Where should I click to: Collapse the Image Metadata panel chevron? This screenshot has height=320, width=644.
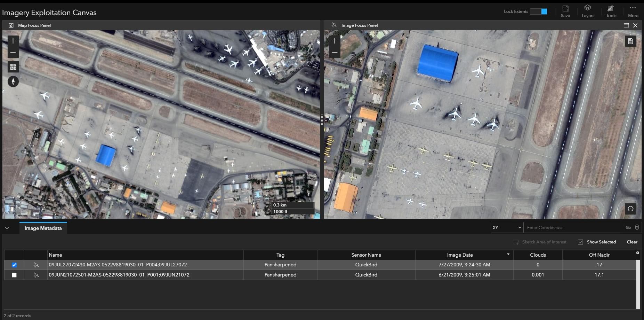(x=7, y=228)
